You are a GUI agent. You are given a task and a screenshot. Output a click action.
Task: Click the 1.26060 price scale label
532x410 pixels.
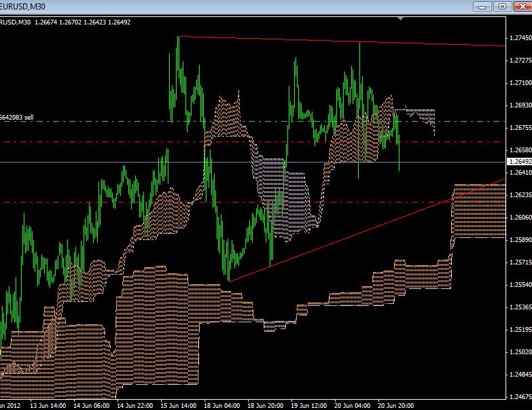click(x=520, y=217)
